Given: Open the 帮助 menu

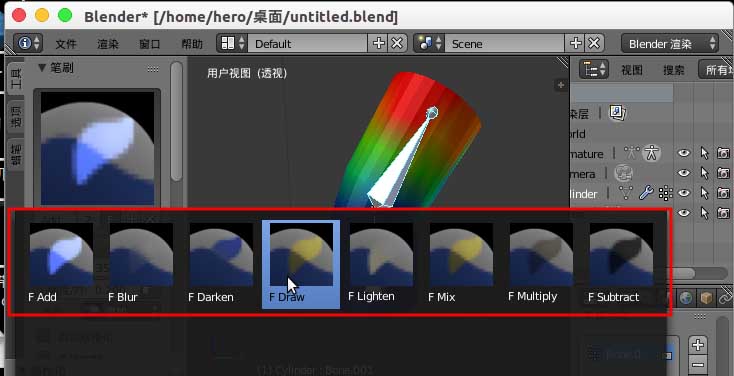Looking at the screenshot, I should point(192,44).
